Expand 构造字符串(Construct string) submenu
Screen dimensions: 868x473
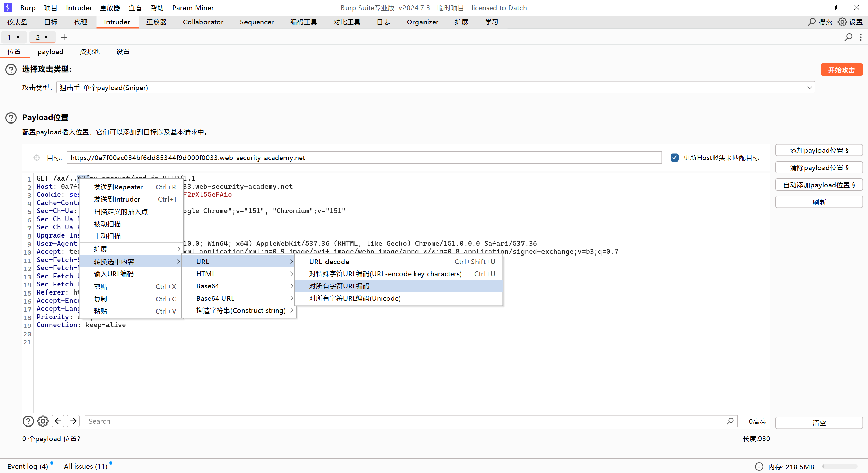pyautogui.click(x=239, y=310)
